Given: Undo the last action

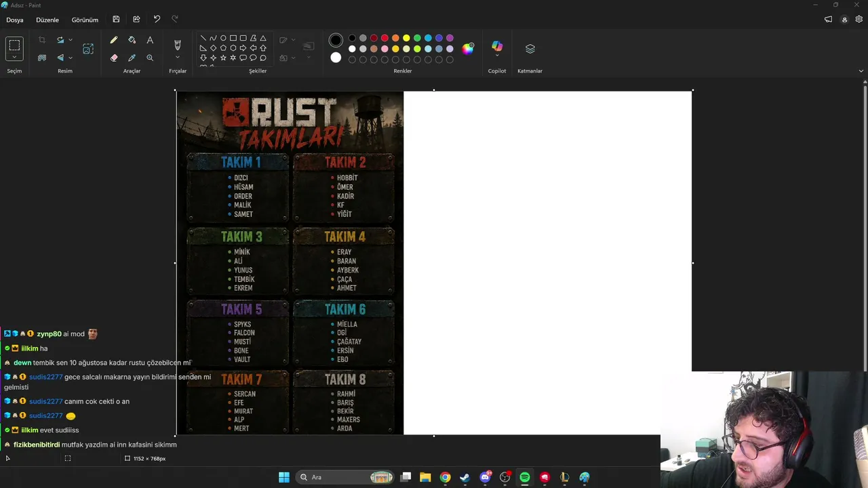Looking at the screenshot, I should coord(157,20).
